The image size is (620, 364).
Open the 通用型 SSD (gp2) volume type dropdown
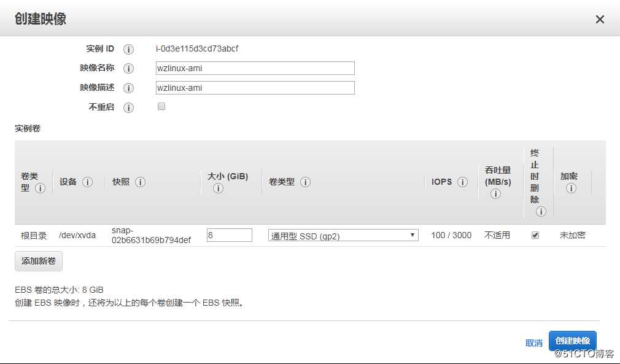(x=343, y=236)
